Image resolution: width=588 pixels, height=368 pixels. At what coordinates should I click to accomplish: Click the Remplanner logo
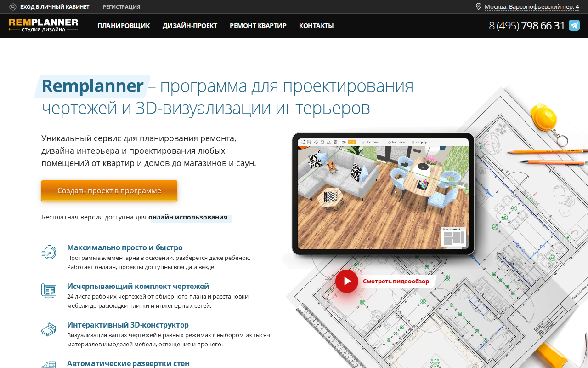(44, 25)
